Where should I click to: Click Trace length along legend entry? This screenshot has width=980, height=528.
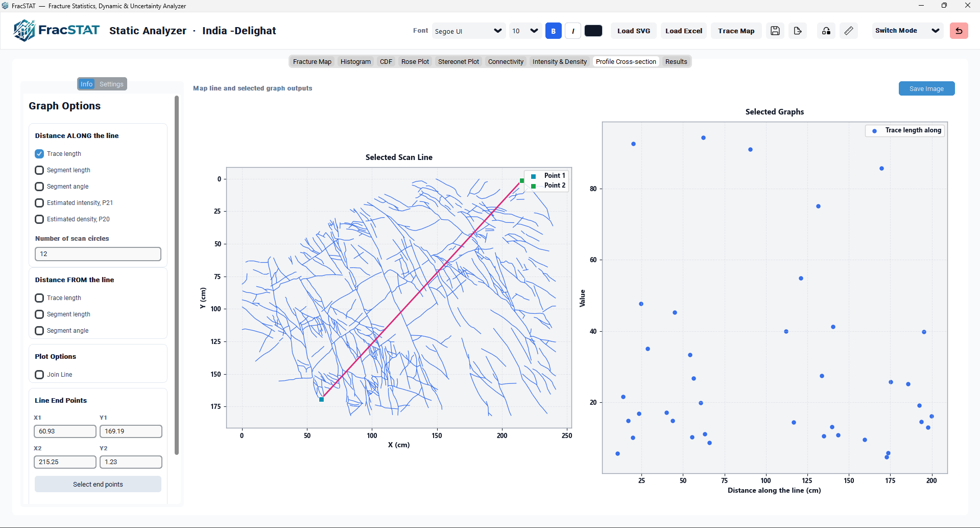pos(906,130)
